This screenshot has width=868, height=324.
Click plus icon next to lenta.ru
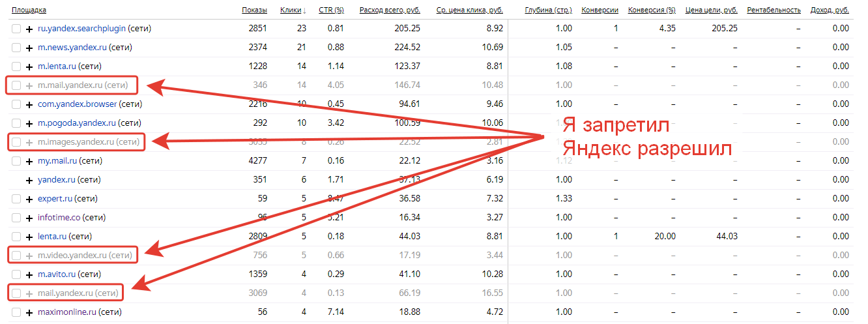tap(29, 237)
